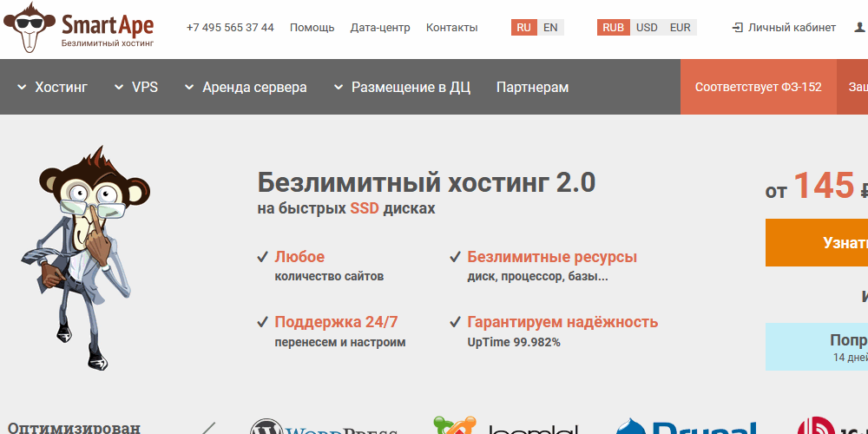Expand the VPS dropdown menu

(x=136, y=87)
